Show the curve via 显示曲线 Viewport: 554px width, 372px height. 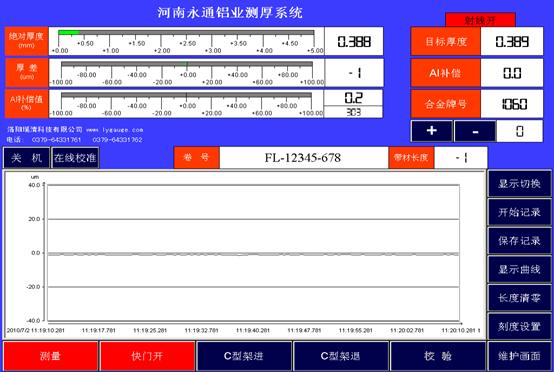click(x=519, y=269)
